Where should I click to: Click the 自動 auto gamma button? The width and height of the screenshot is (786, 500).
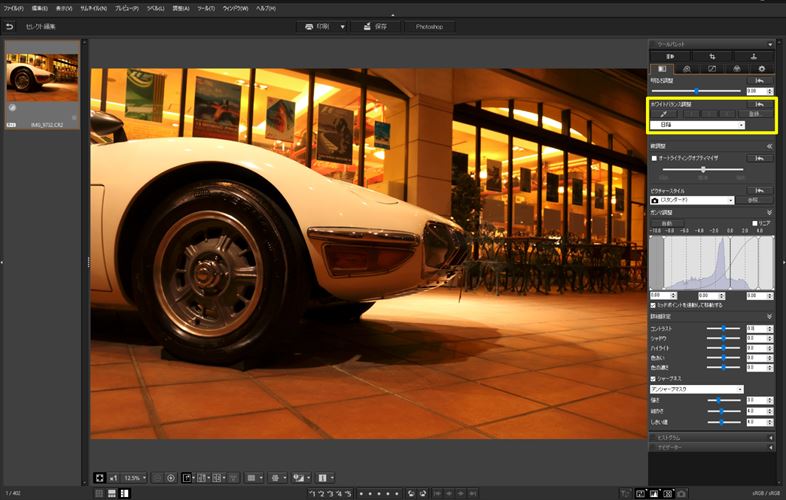coord(667,223)
